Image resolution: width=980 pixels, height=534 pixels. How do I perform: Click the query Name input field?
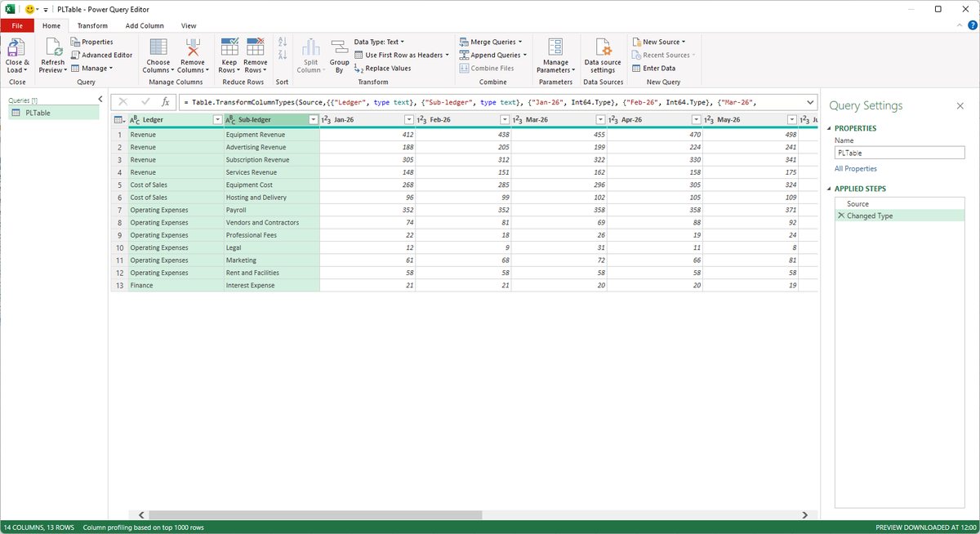(899, 153)
